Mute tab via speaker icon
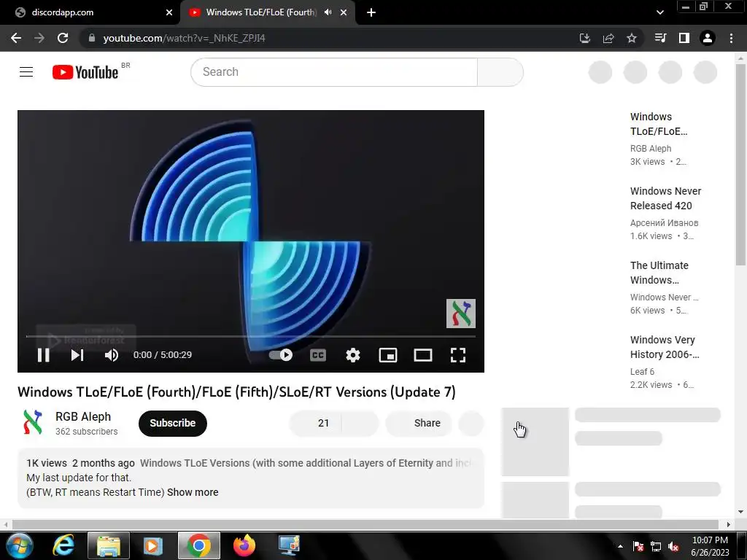This screenshot has height=560, width=747. tap(328, 12)
